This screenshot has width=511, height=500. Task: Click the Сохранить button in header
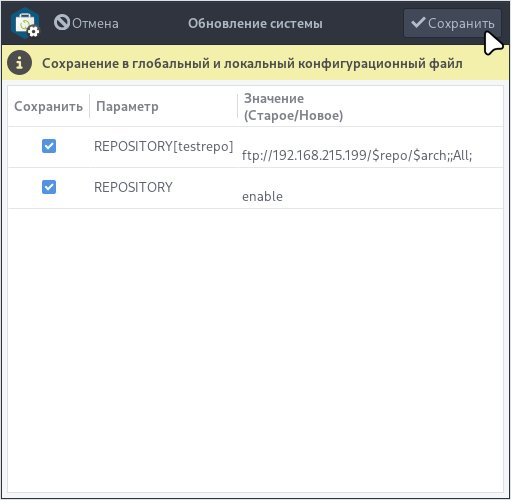(x=452, y=23)
